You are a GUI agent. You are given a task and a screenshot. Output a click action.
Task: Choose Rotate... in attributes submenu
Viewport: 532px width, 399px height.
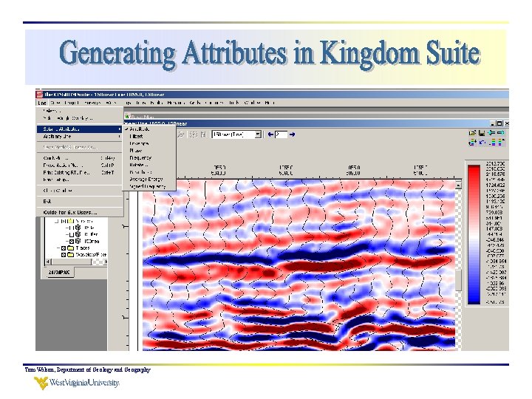coord(149,165)
